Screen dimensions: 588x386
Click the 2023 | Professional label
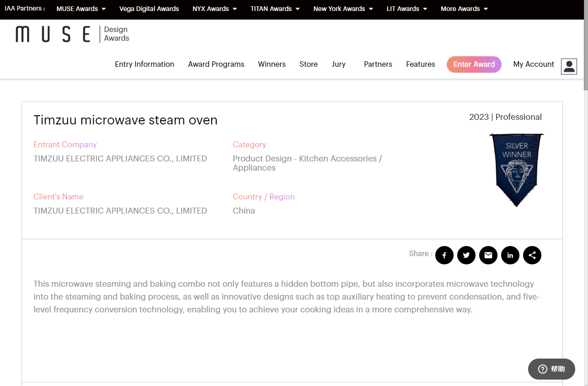[x=505, y=117]
